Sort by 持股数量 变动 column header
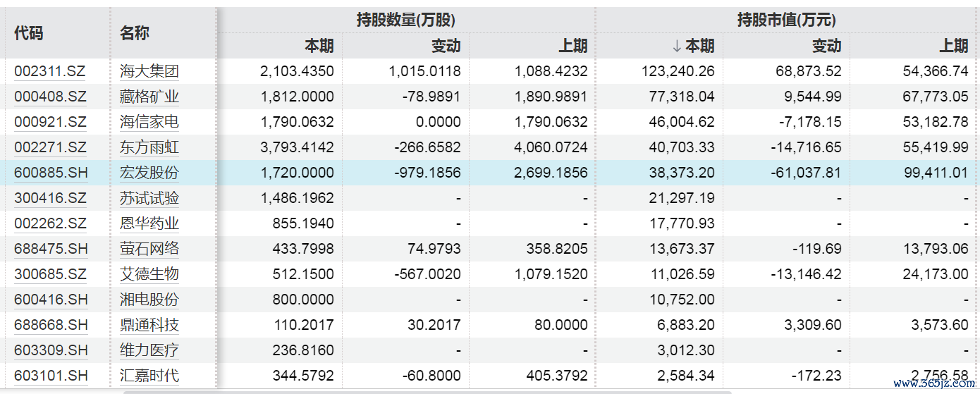Screen dimensions: 980x394 point(446,46)
